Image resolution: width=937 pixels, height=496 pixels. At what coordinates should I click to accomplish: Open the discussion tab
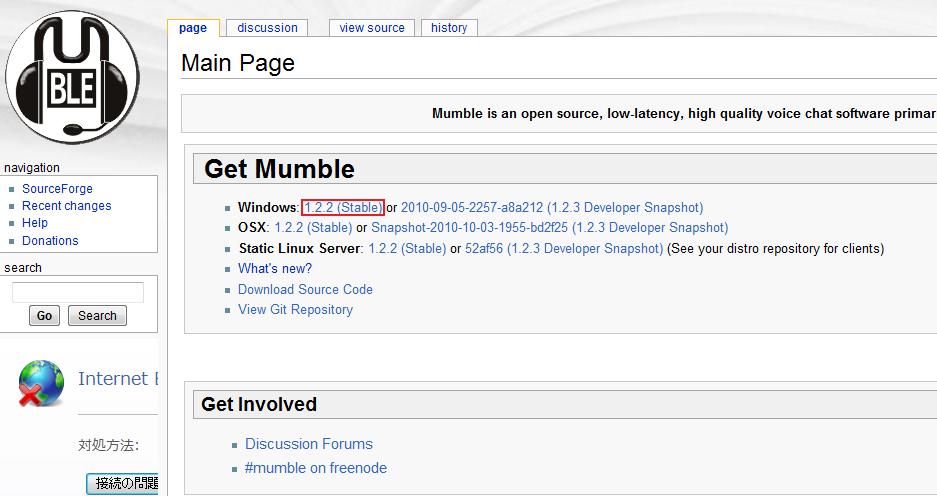click(267, 28)
